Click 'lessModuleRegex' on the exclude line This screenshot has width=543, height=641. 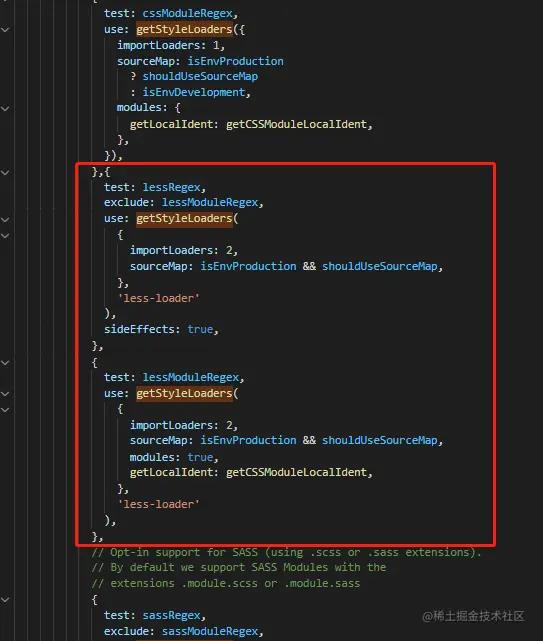[210, 202]
